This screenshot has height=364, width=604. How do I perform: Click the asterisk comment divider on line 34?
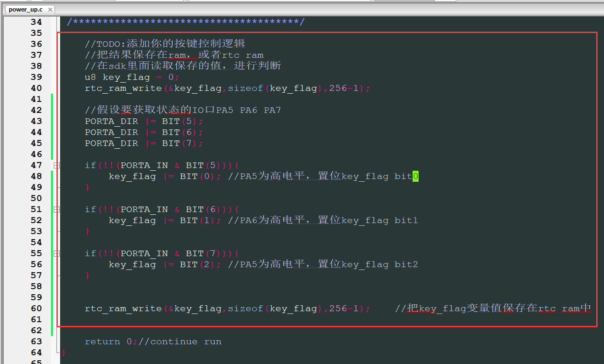186,22
